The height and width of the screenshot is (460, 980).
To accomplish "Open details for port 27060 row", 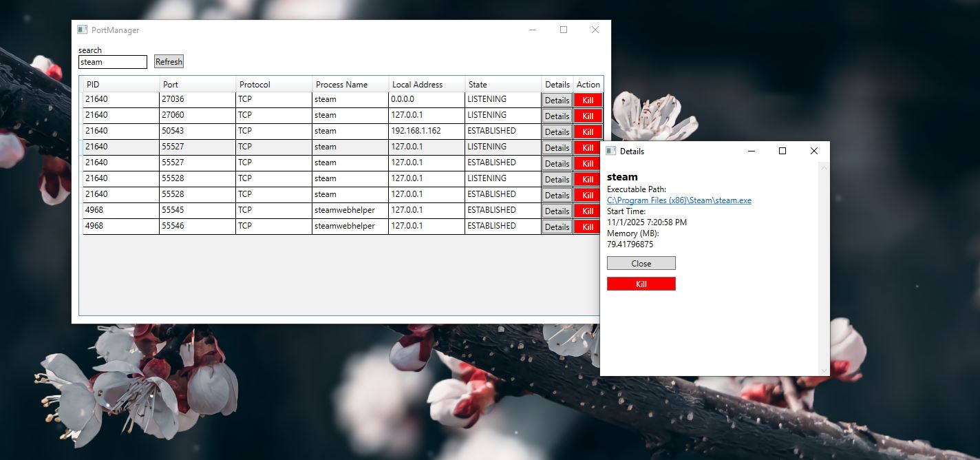I will tap(557, 116).
